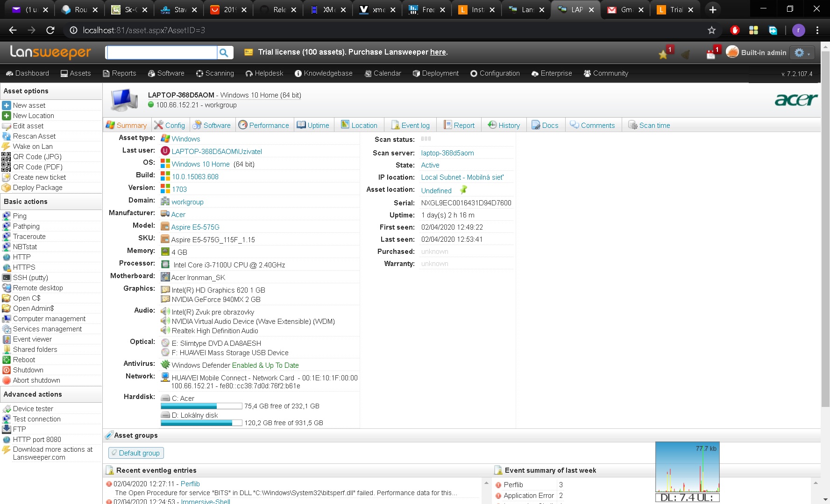The image size is (830, 504).
Task: Click the C: Acer disk usage bar
Action: (x=201, y=406)
